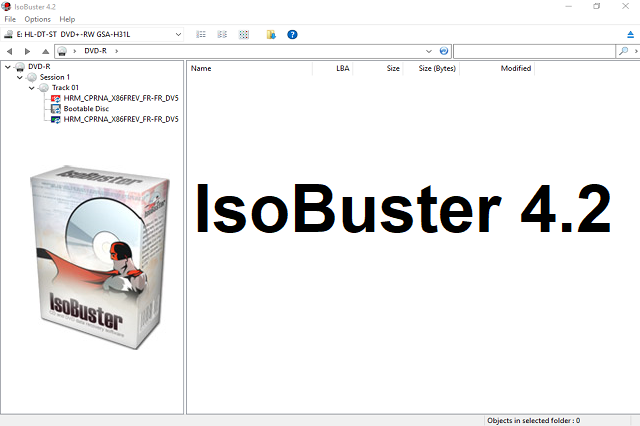Collapse the Session 1 tree node
Viewport: 640px width, 426px height.
20,78
